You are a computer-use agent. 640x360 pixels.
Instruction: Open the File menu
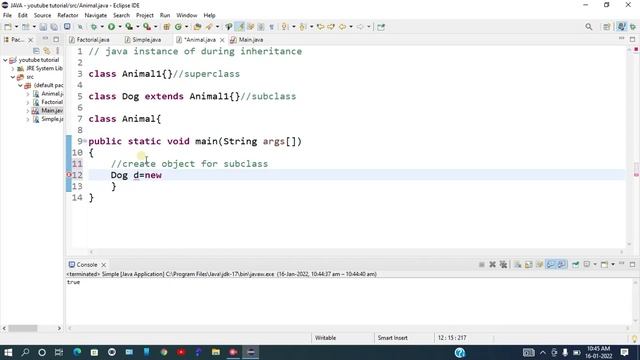[x=7, y=15]
